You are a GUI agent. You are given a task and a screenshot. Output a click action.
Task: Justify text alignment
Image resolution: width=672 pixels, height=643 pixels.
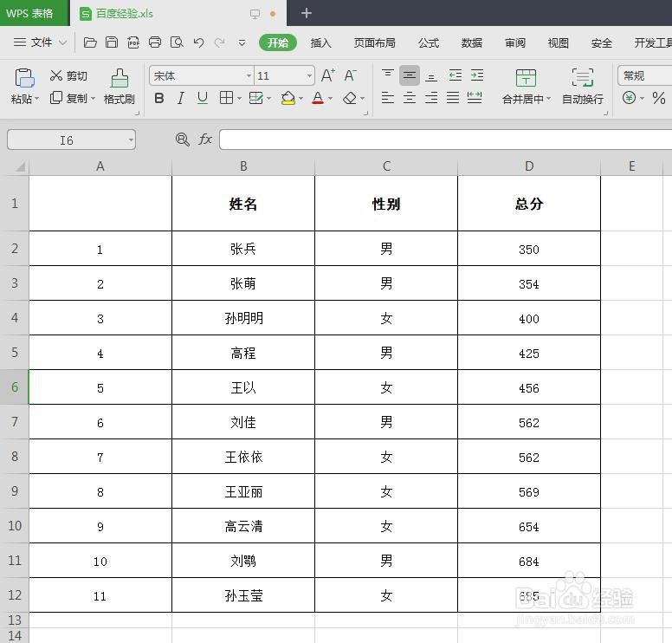click(453, 98)
